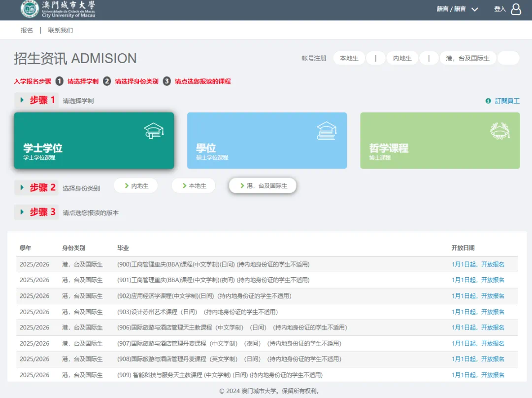The width and height of the screenshot is (532, 398).
Task: Open the 語言 language dropdown
Action: [457, 9]
